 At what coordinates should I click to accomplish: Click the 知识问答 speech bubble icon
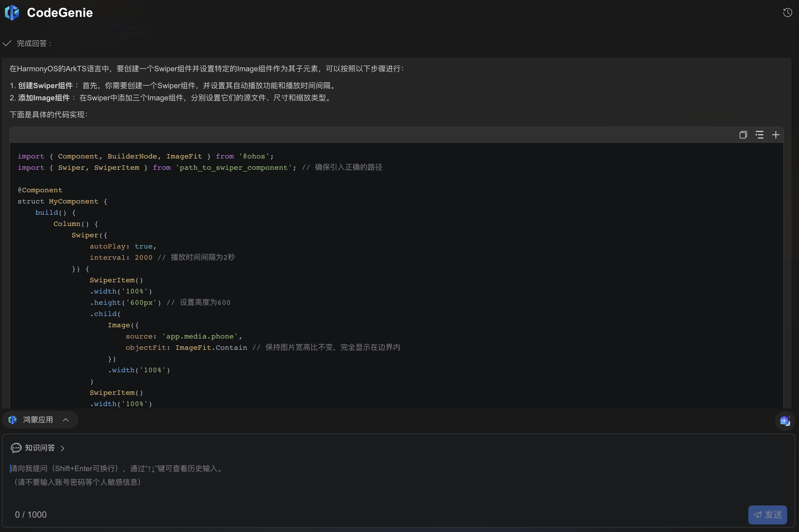(16, 448)
